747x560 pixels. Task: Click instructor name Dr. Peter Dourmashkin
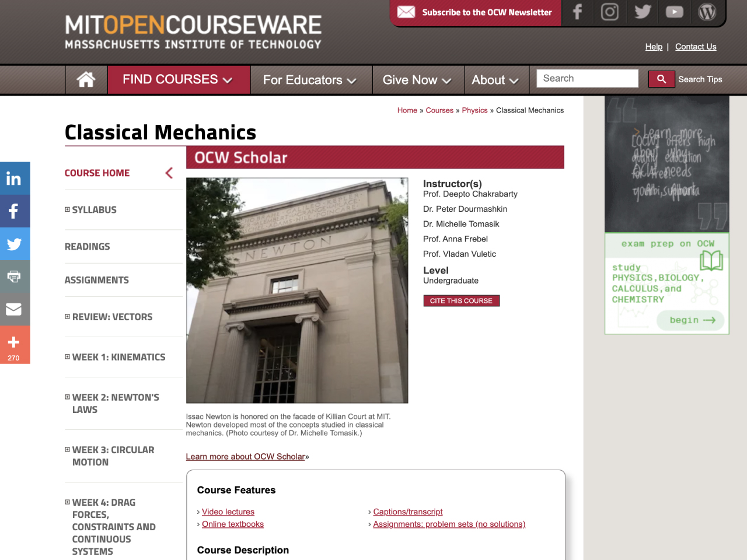(465, 209)
